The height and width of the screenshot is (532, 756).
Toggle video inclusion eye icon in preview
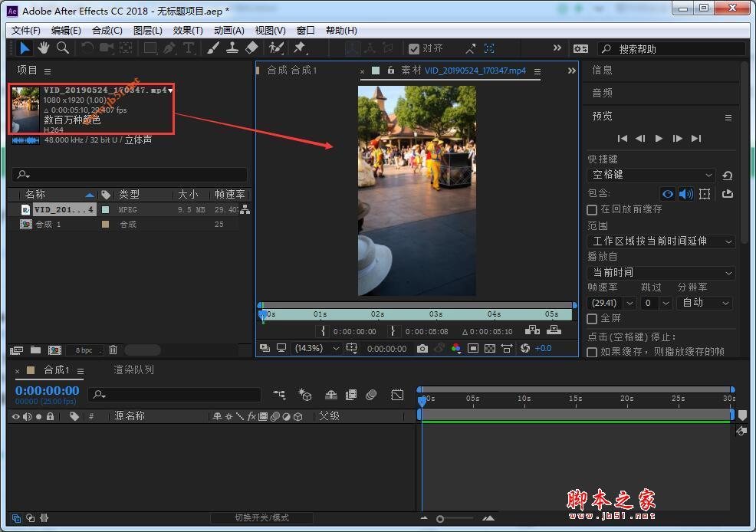coord(668,194)
